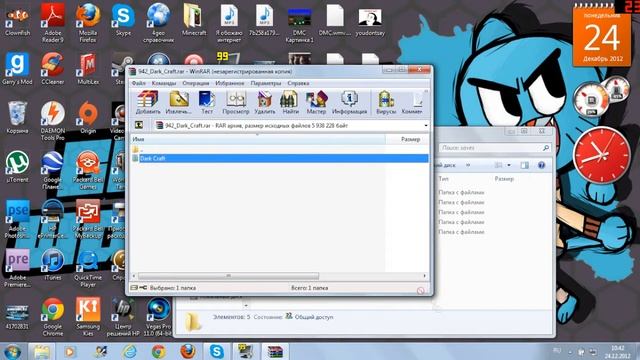
Task: Click the first 'Папка с файлами' row in Explorer
Action: coord(461,192)
